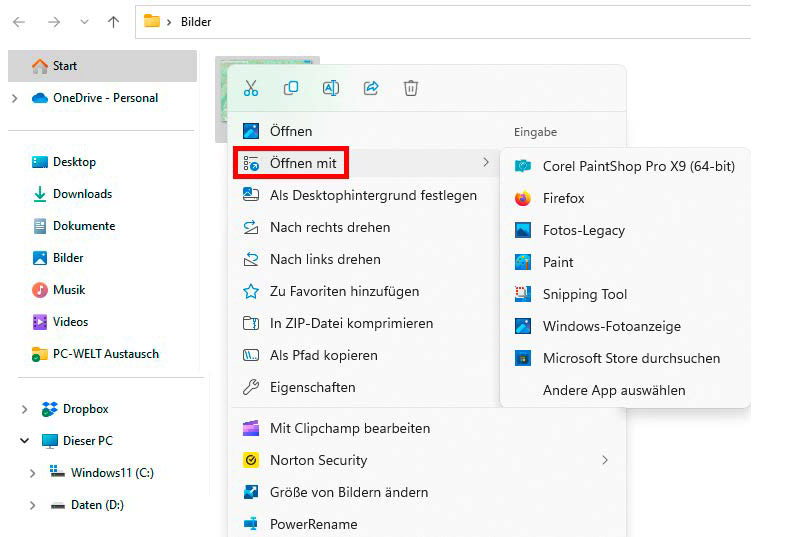This screenshot has height=537, width=788.
Task: Open the Norton Security submenu arrow
Action: (x=605, y=460)
